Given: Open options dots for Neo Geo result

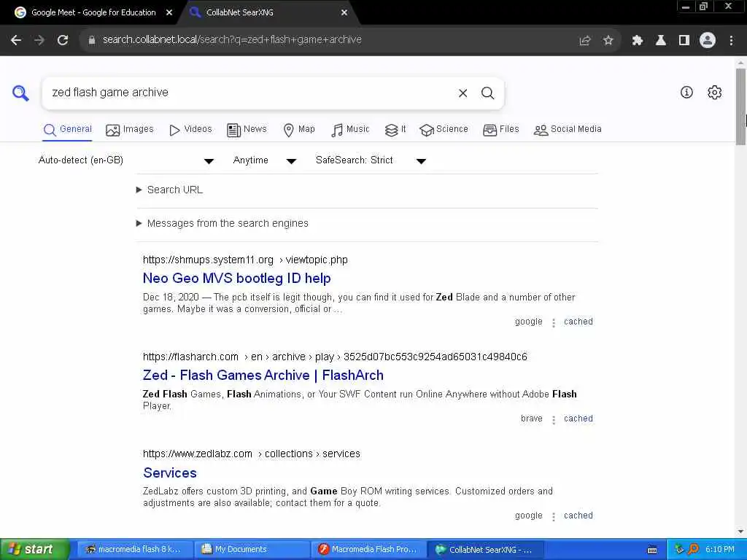Looking at the screenshot, I should pos(553,323).
